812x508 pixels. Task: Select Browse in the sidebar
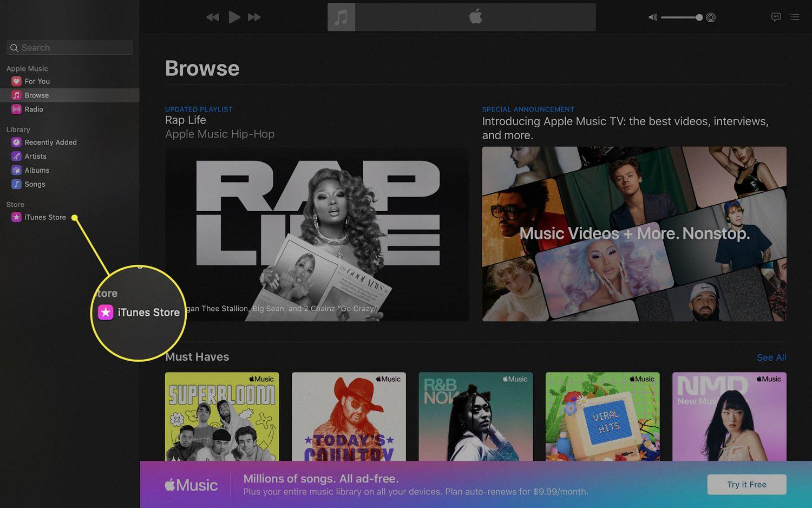coord(70,95)
